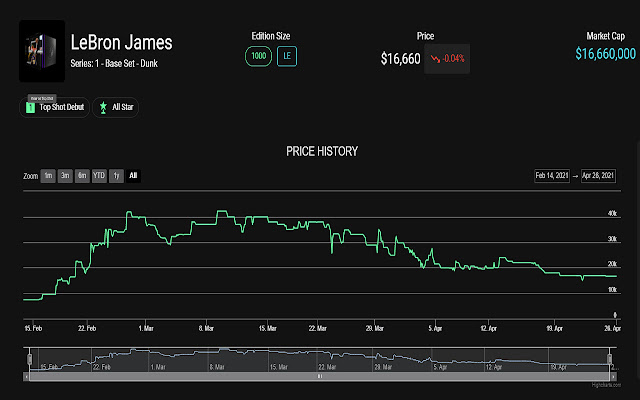Viewport: 640px width, 400px height.
Task: Select the 1y zoom range button
Action: coord(116,176)
